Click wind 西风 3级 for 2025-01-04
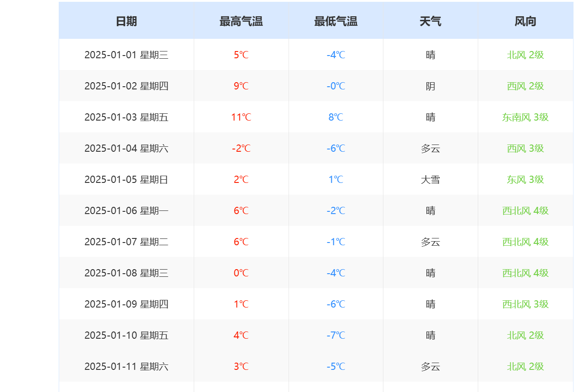The height and width of the screenshot is (392, 583). pyautogui.click(x=525, y=148)
